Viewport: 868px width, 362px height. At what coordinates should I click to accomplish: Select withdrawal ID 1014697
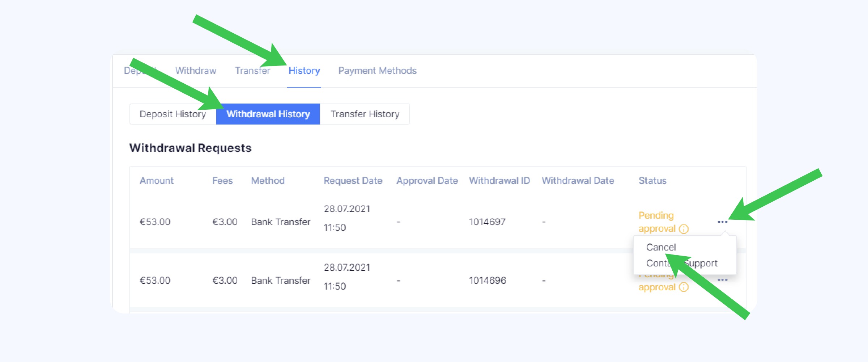(x=487, y=222)
